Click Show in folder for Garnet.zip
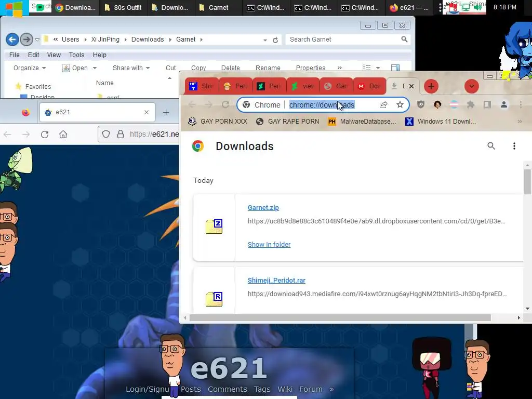Image resolution: width=532 pixels, height=399 pixels. point(269,245)
